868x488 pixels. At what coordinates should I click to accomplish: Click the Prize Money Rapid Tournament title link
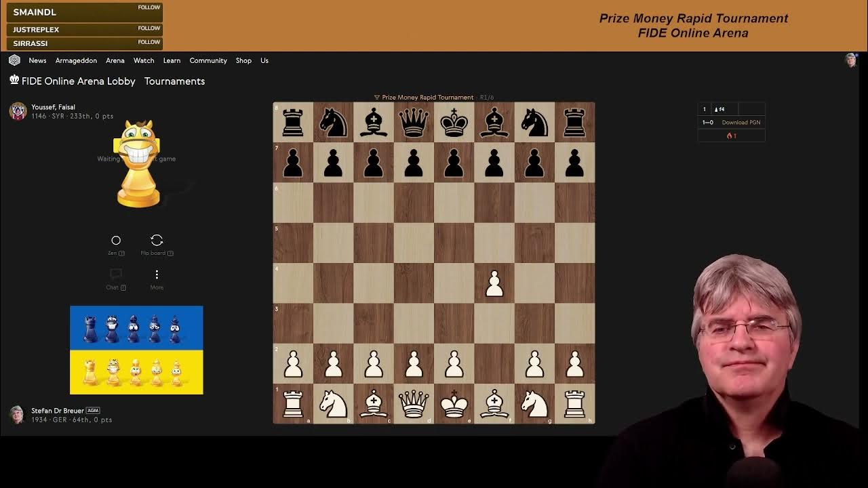tap(427, 98)
